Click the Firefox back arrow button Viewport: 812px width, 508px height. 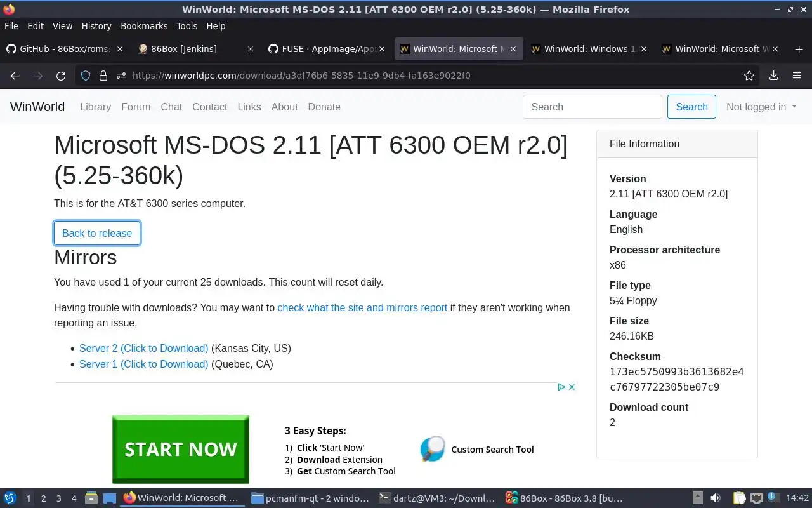pos(15,76)
